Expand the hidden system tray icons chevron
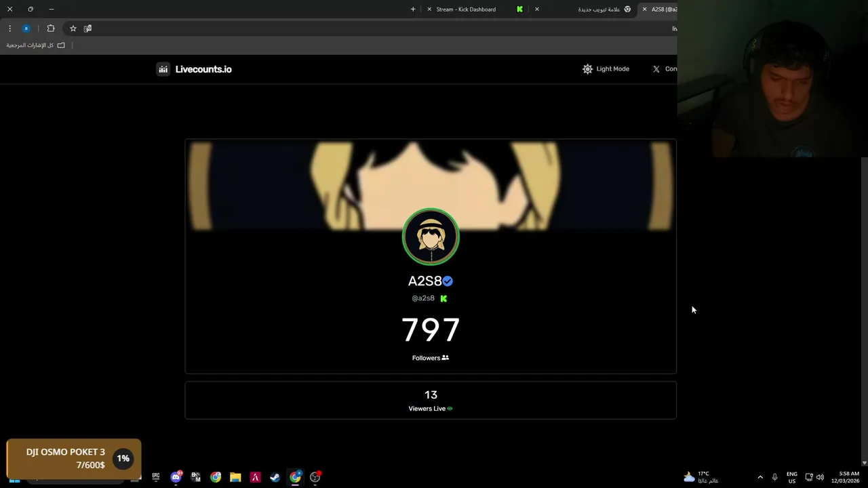This screenshot has height=488, width=868. click(x=760, y=477)
